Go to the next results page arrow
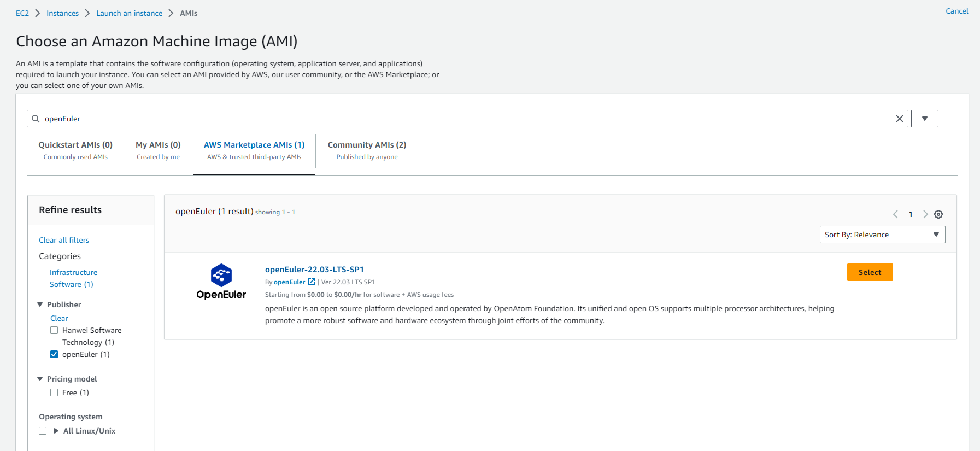980x451 pixels. tap(925, 214)
